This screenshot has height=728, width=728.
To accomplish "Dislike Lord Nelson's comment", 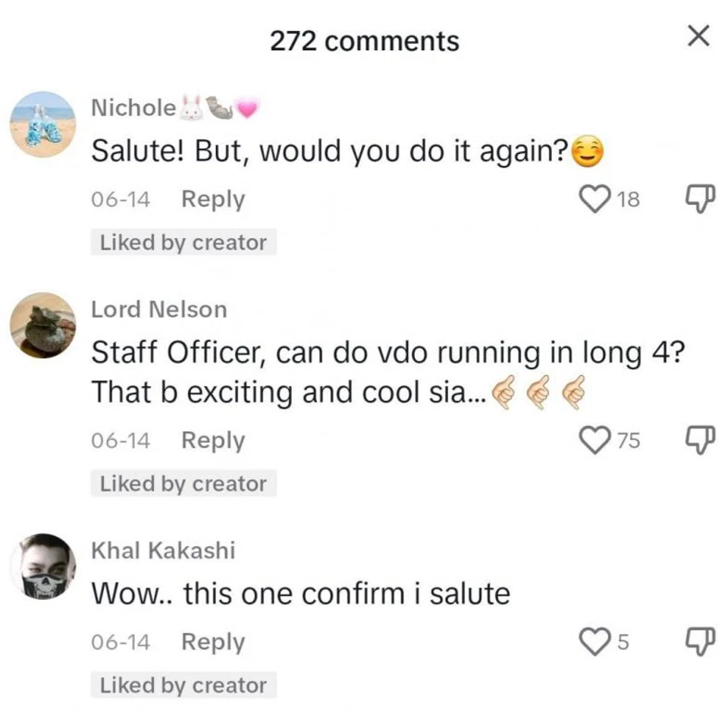I will click(697, 439).
